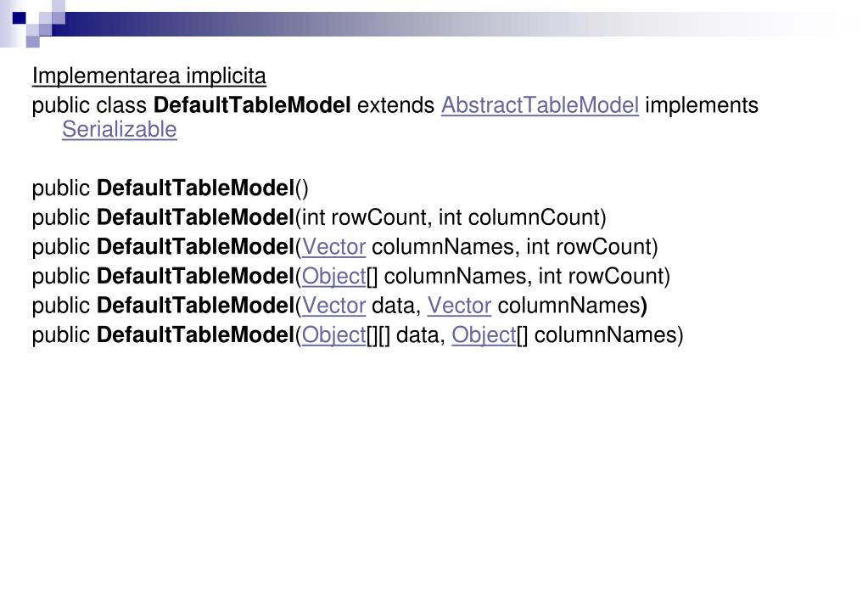Click 'int columnCount' parameter text
The height and width of the screenshot is (601, 868).
[522, 217]
